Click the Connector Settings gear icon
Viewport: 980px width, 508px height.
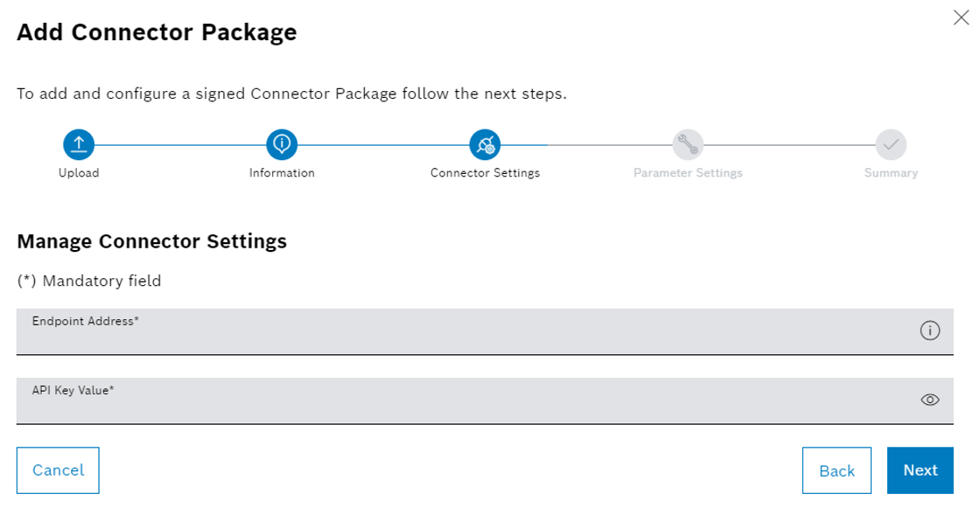click(x=484, y=145)
